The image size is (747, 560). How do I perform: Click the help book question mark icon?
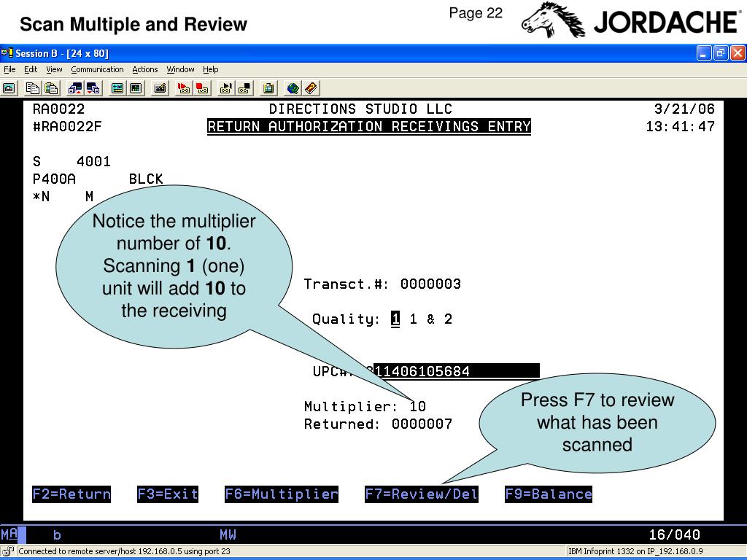(311, 88)
